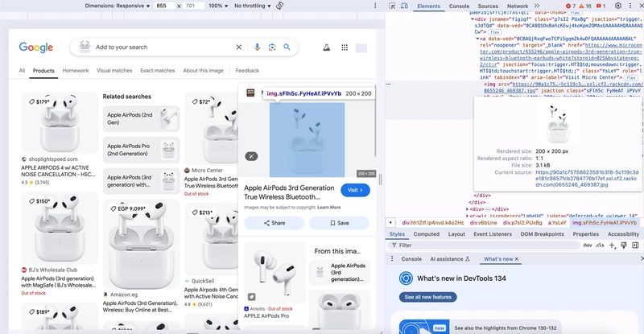Collapse the div jsname="figiqf" node triangle
Image resolution: width=644 pixels, height=334 pixels.
click(x=473, y=19)
